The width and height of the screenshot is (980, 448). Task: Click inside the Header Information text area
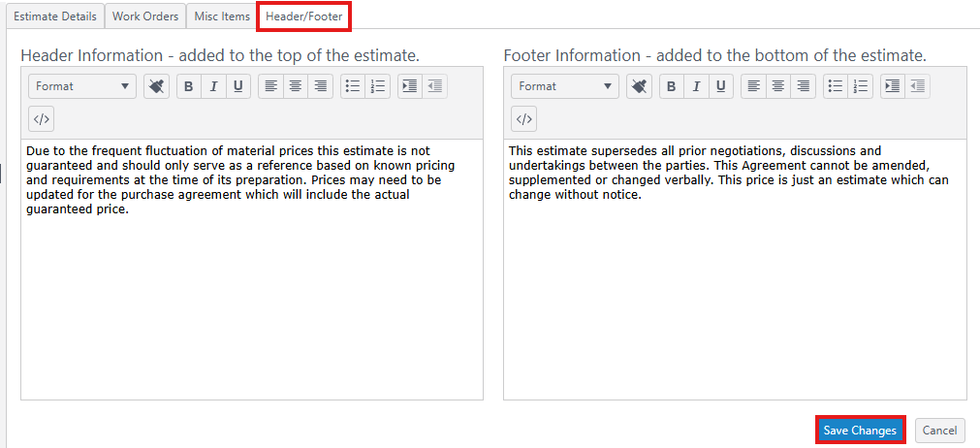click(252, 270)
